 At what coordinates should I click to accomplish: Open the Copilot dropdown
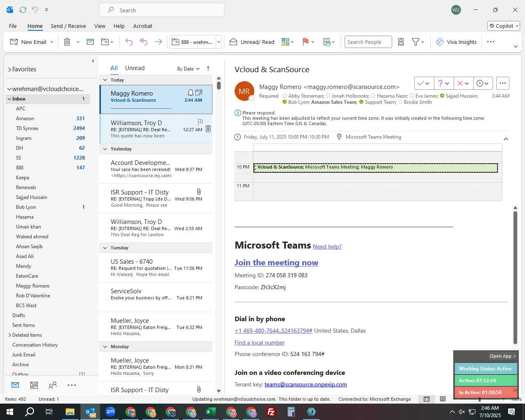pos(504,26)
